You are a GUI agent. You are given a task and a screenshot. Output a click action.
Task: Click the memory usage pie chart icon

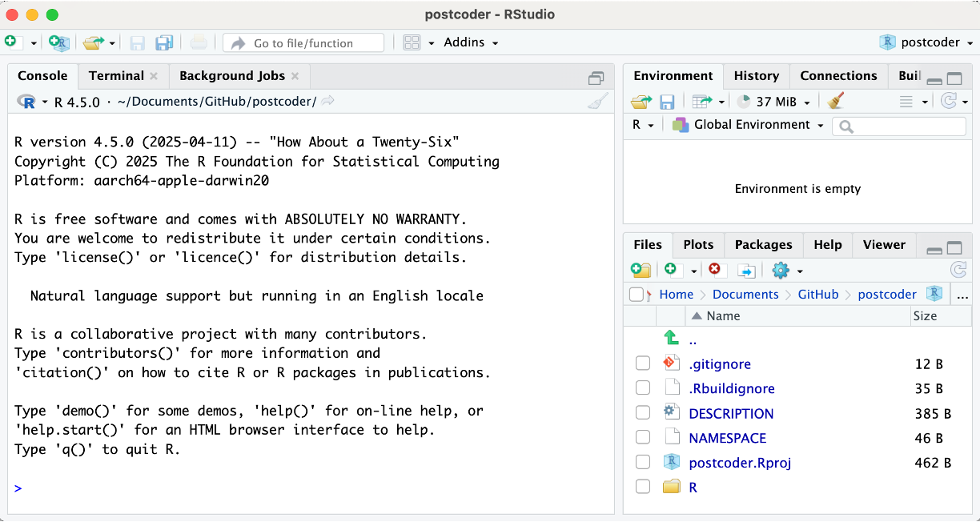point(744,102)
